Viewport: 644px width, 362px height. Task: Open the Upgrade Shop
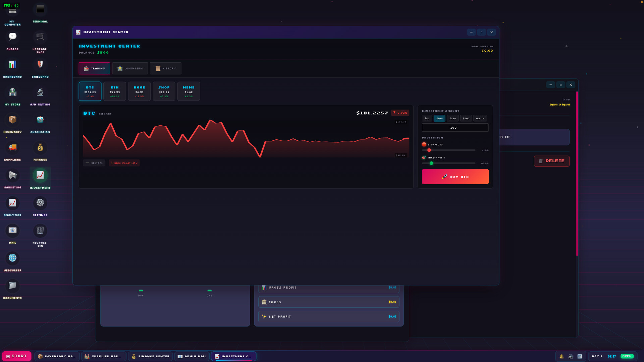pyautogui.click(x=40, y=36)
